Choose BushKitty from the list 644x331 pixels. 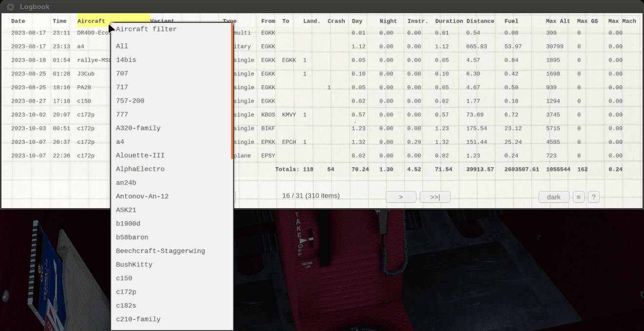(172, 264)
